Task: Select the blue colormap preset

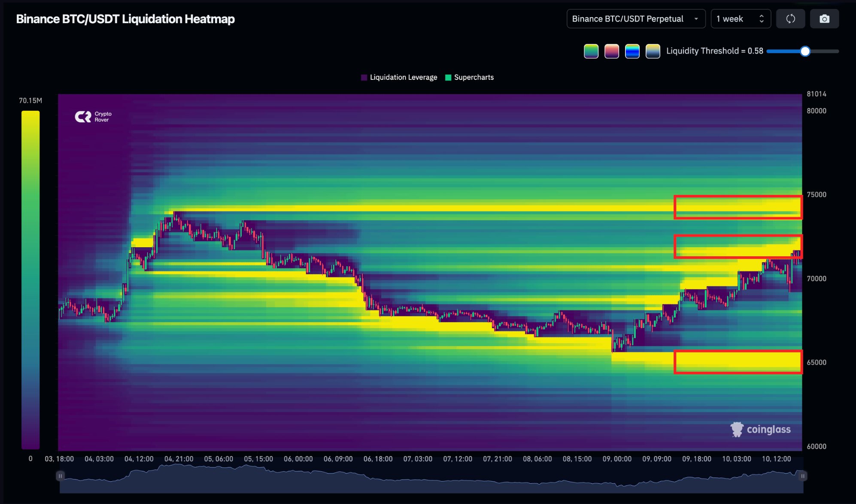Action: (632, 51)
